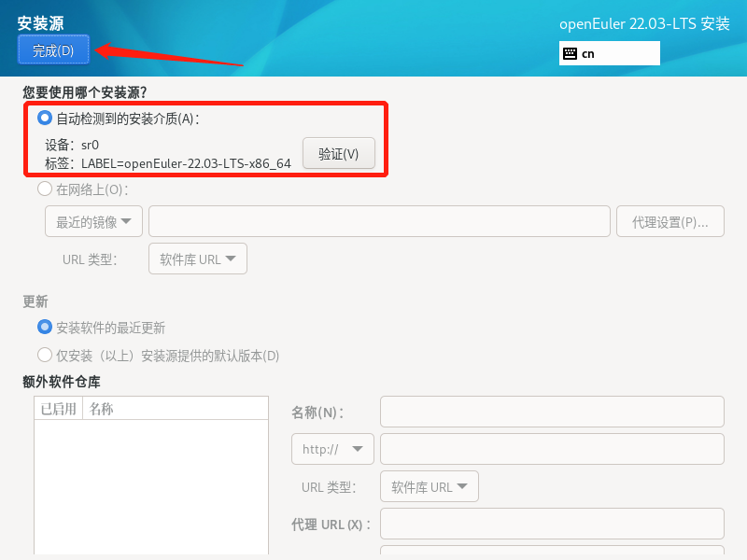
Task: Open 代理设置(P)... proxy settings
Action: 670,221
